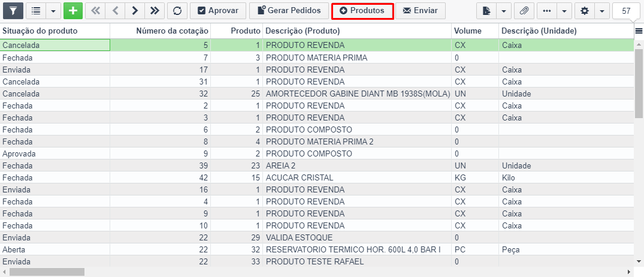Viewport: 644px width, 277px height.
Task: Open the list view dropdown arrow
Action: coord(53,11)
